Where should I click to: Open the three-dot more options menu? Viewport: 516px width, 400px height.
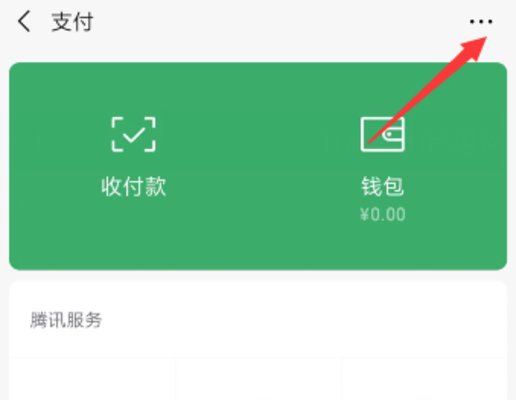click(x=481, y=22)
